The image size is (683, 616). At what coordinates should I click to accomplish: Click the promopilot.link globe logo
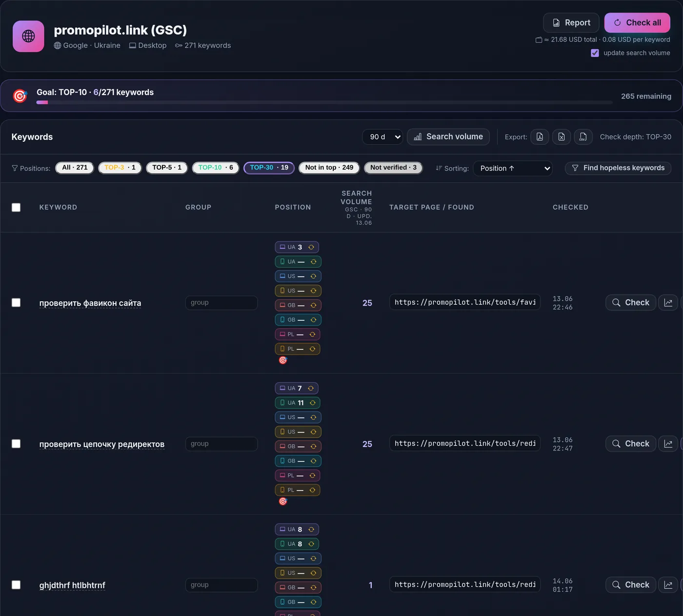tap(28, 36)
